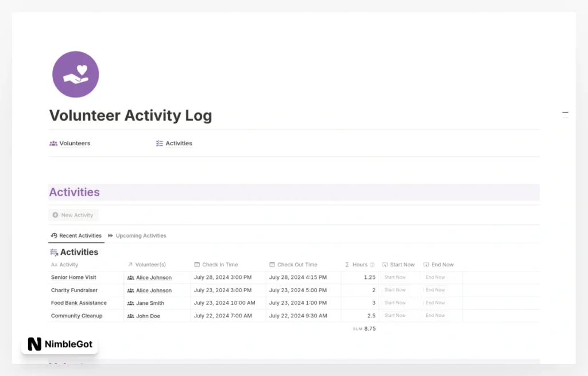Click the purple hand-heart page icon
The image size is (588, 376).
75,74
